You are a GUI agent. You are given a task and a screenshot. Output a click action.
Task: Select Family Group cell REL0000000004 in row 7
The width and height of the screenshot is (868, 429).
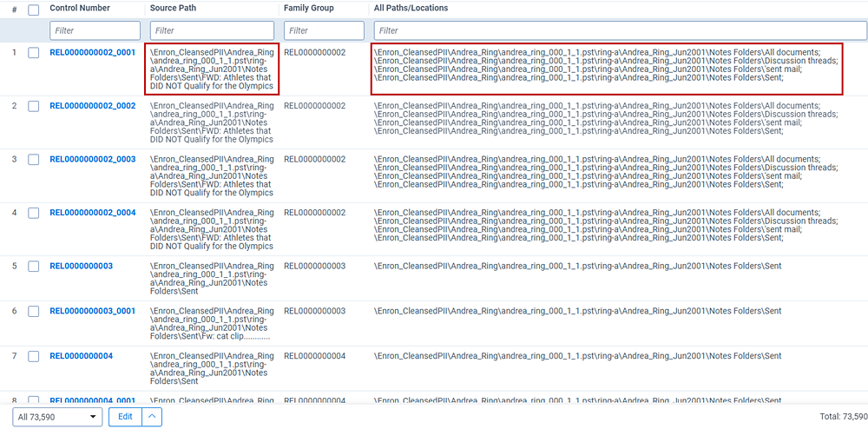point(314,356)
